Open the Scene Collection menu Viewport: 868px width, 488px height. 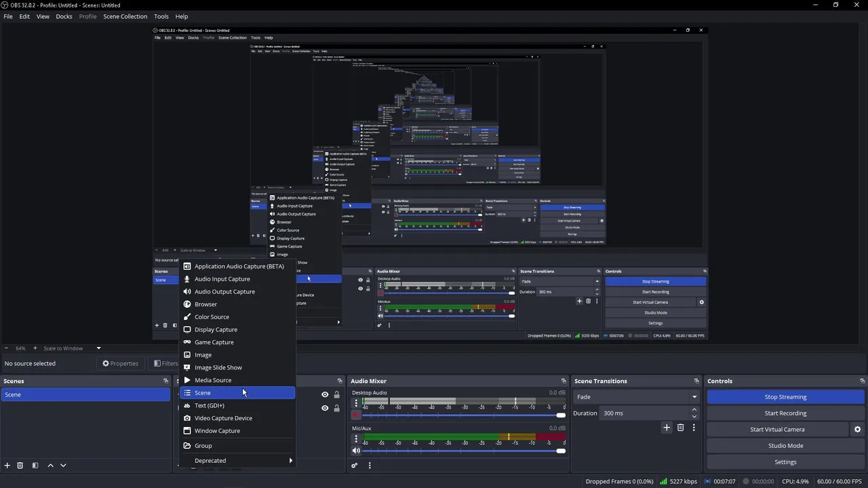point(125,16)
